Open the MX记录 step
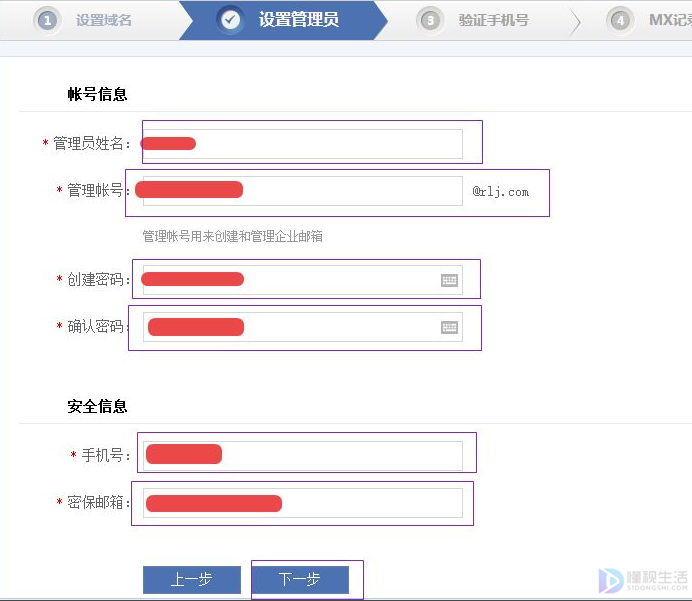 pos(670,20)
